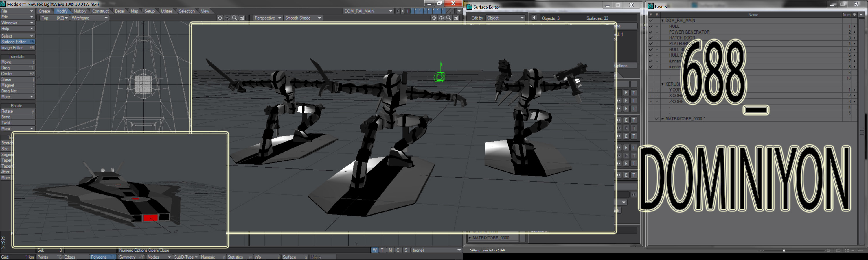This screenshot has height=260, width=868.
Task: Select the Move tool
Action: [x=18, y=62]
